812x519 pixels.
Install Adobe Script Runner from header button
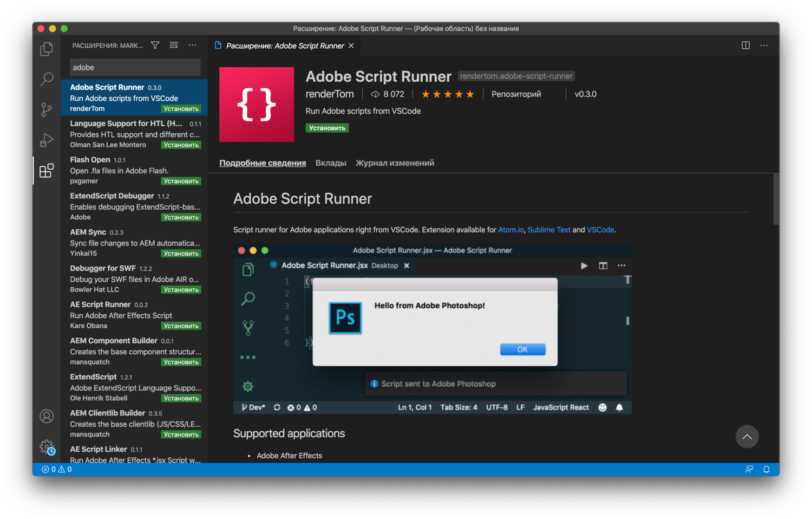pyautogui.click(x=327, y=128)
